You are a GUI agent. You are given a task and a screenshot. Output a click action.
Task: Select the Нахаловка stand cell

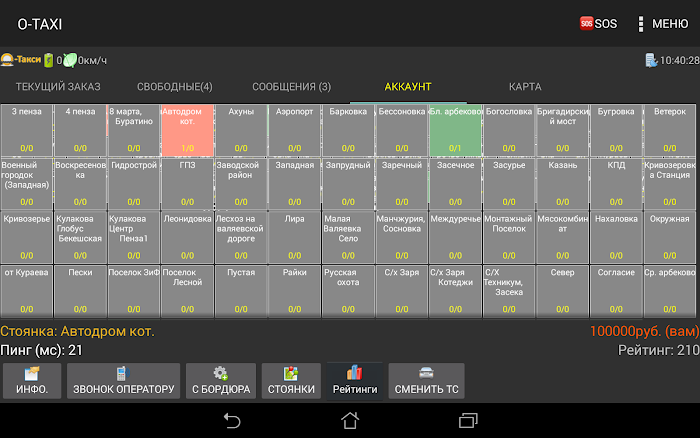tap(616, 237)
